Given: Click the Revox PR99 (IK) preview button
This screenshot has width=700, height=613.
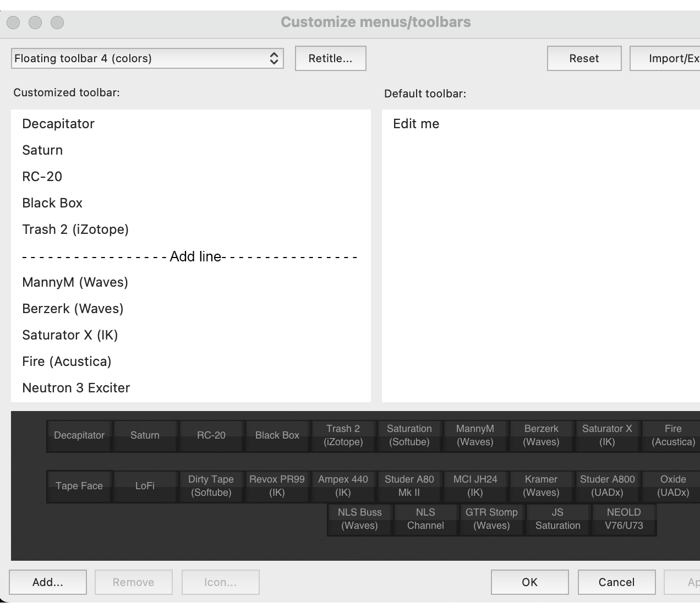Looking at the screenshot, I should pyautogui.click(x=277, y=486).
